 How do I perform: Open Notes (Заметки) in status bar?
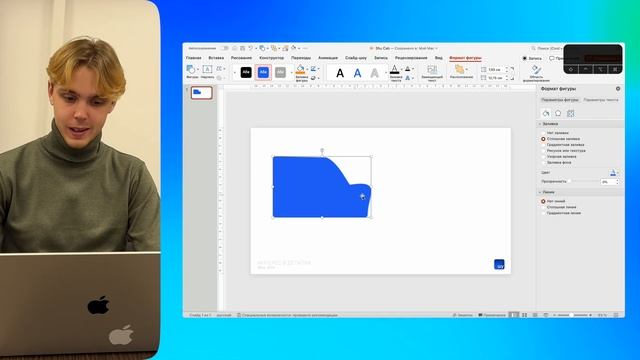462,315
